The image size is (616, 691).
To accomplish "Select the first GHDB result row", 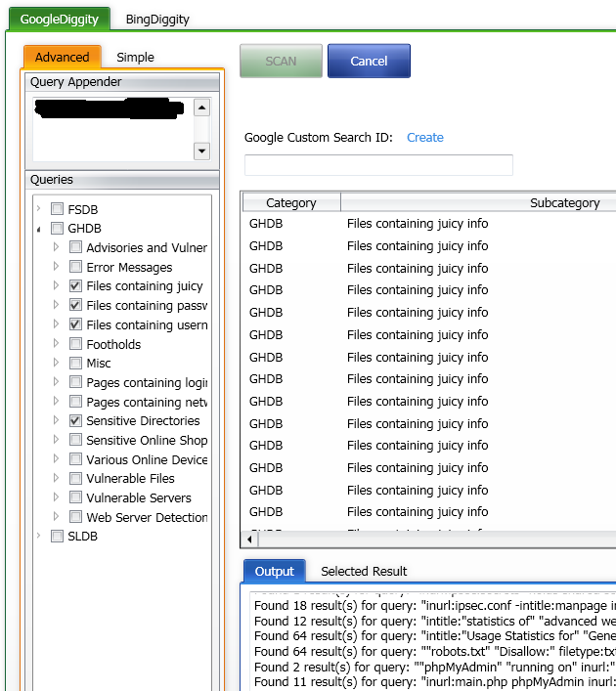I will 428,224.
